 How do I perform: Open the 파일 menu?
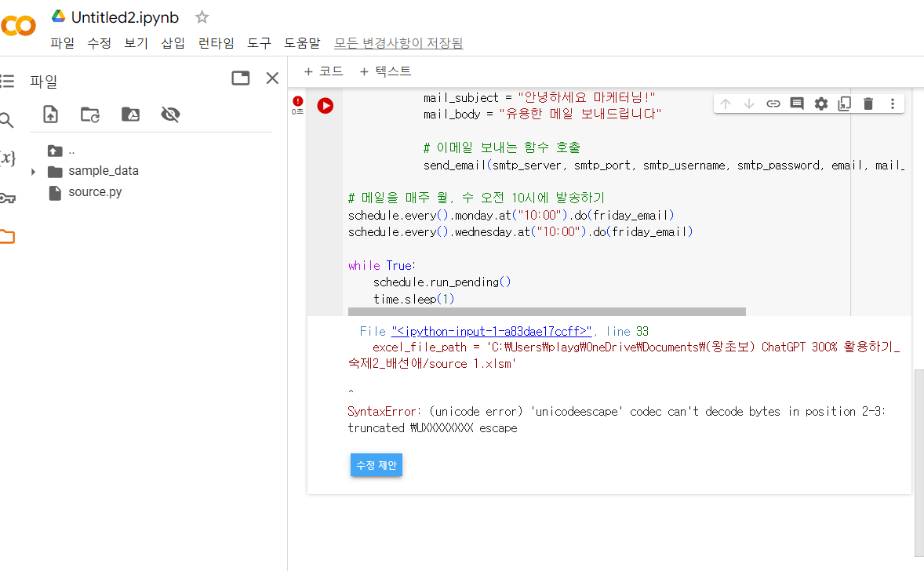pos(62,43)
